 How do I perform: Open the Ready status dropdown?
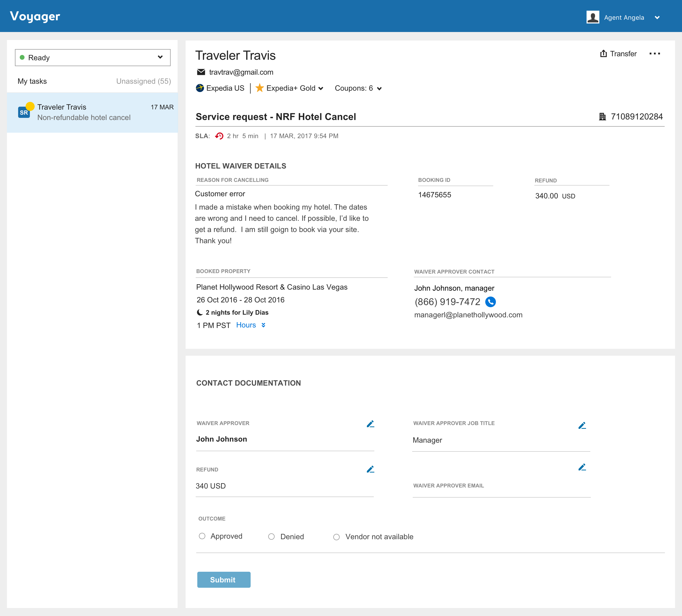point(93,58)
